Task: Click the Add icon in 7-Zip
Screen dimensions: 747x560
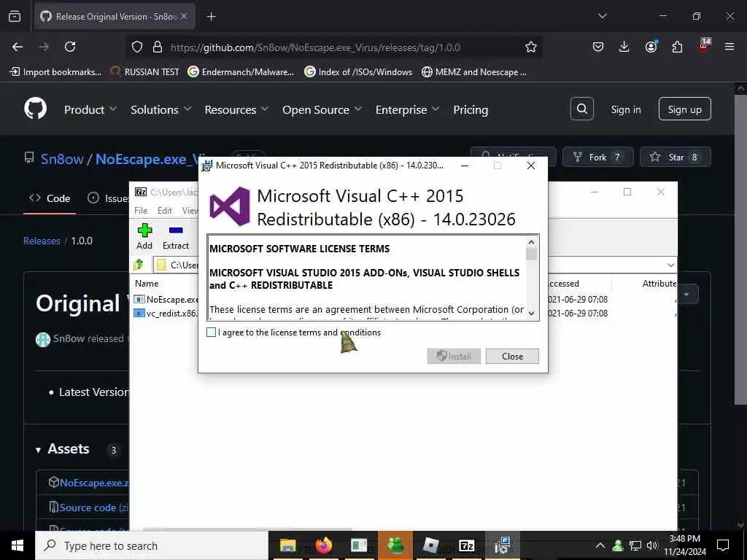Action: tap(144, 237)
